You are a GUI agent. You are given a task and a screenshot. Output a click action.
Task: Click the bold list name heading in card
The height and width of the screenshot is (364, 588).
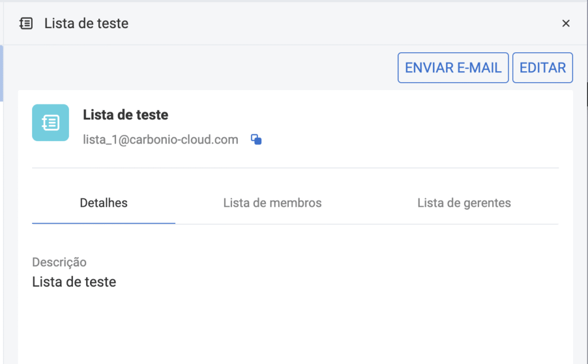125,115
